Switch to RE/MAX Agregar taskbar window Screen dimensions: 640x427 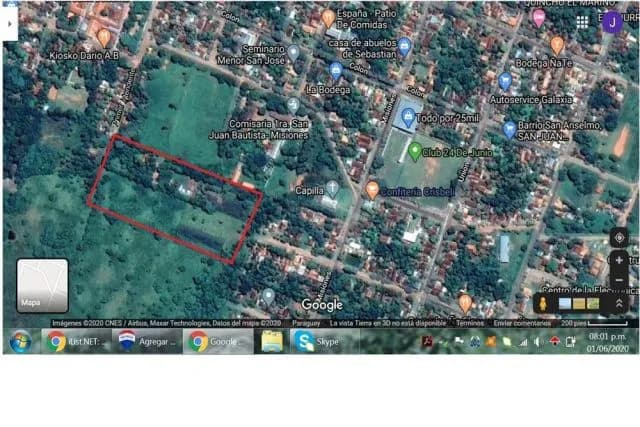pos(147,341)
